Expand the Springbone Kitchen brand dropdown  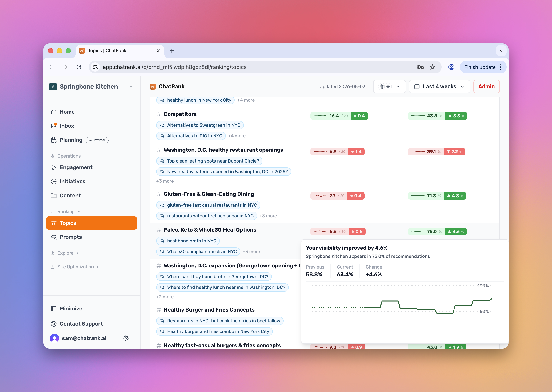click(131, 86)
